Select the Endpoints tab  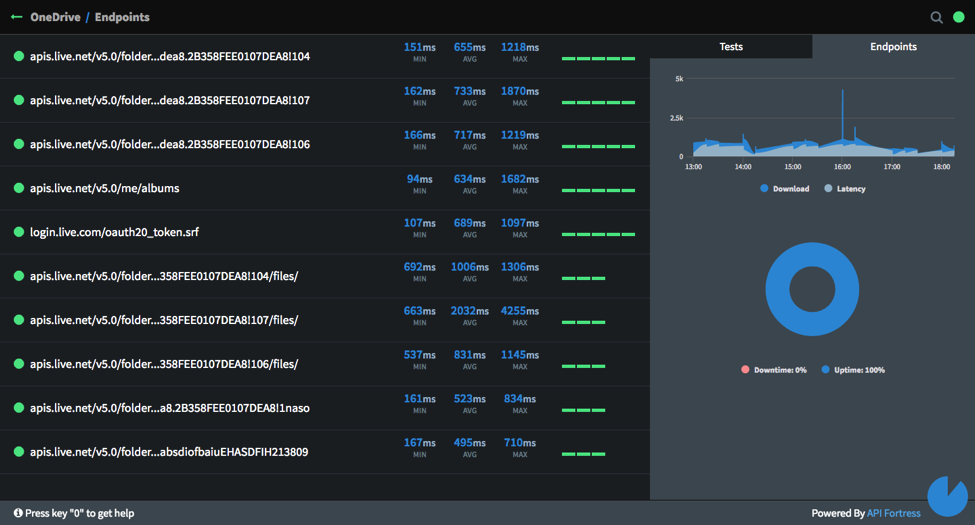[893, 47]
